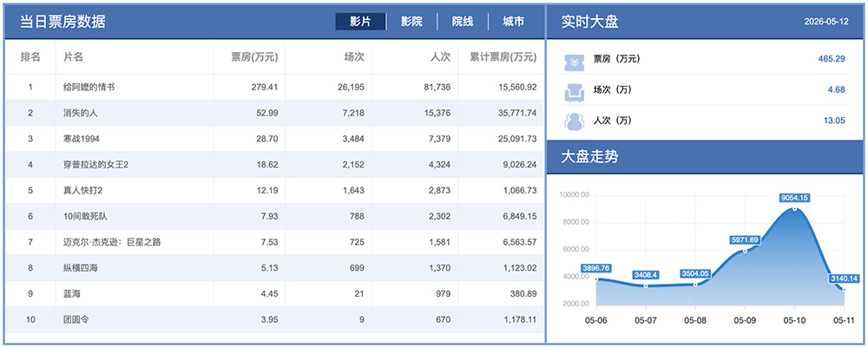Select the film title 蓝海
Screen dimensions: 868x348
coord(72,294)
